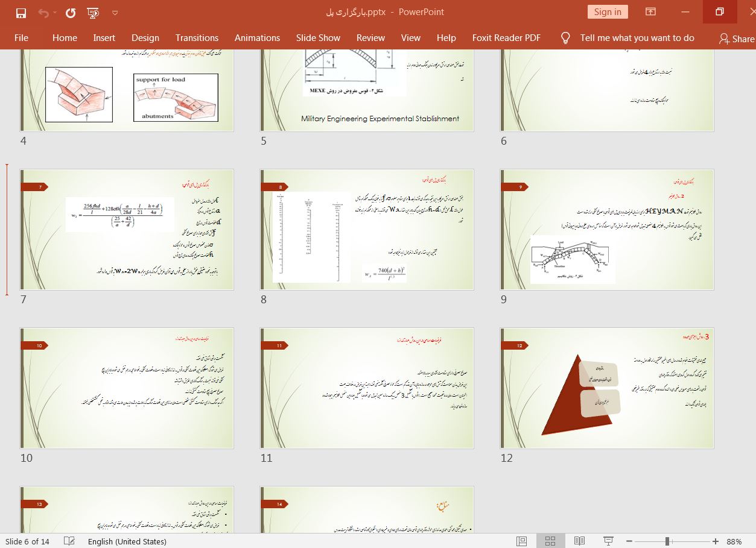Expand the Customize Quick Access Toolbar arrow
Image resolution: width=756 pixels, height=548 pixels.
tap(115, 12)
